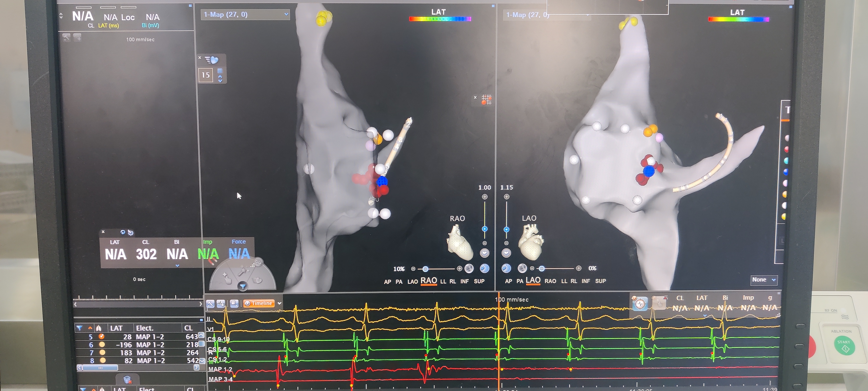Switch right map to SUP view

click(600, 281)
